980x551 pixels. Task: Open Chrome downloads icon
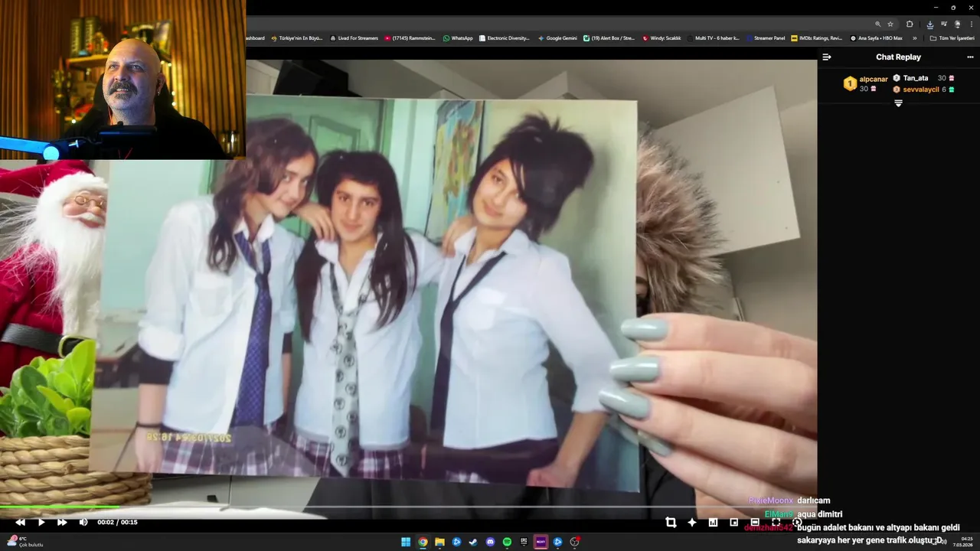tap(929, 24)
